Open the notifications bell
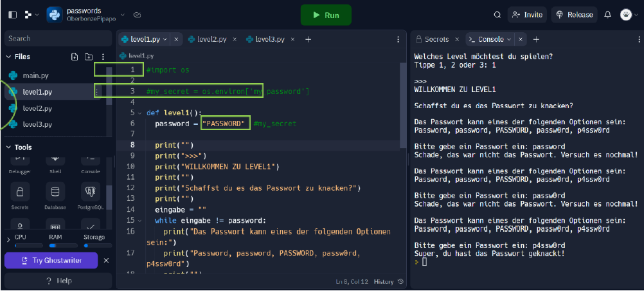This screenshot has height=291, width=644. click(607, 15)
